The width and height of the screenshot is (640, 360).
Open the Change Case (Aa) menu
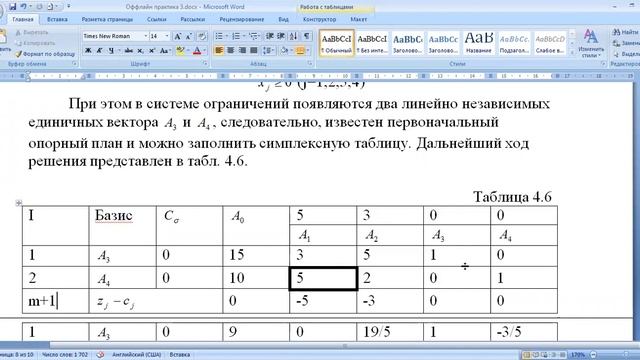164,51
